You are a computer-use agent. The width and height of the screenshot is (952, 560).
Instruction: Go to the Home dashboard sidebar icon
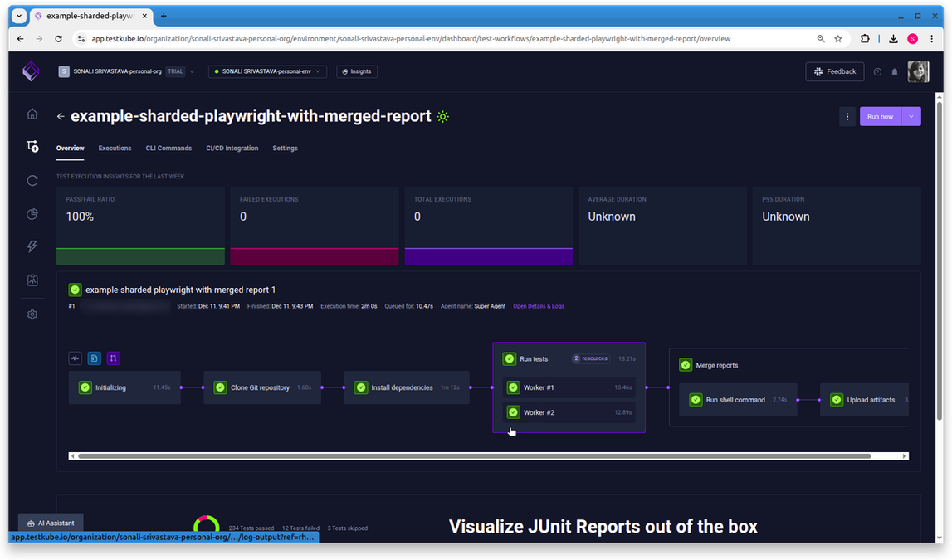pyautogui.click(x=32, y=114)
